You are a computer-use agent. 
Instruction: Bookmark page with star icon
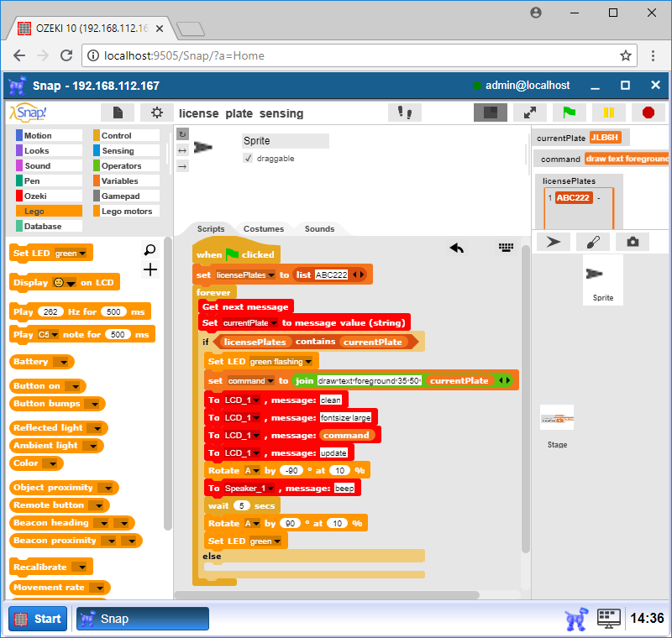coord(625,55)
